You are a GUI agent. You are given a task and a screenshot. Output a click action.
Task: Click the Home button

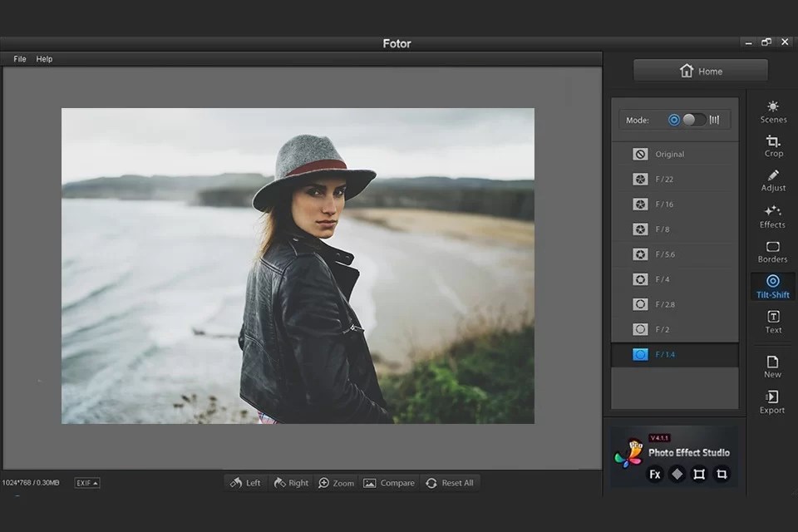point(700,71)
